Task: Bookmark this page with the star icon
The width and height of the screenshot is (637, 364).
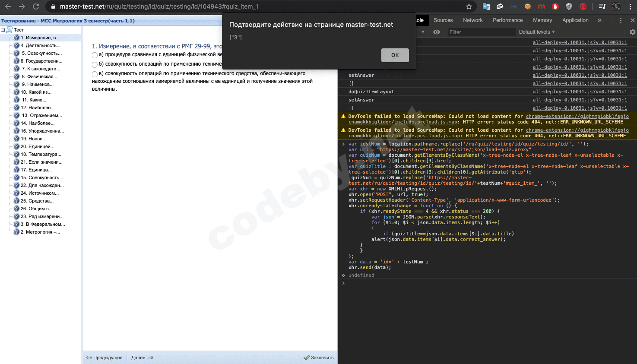Action: click(x=469, y=6)
